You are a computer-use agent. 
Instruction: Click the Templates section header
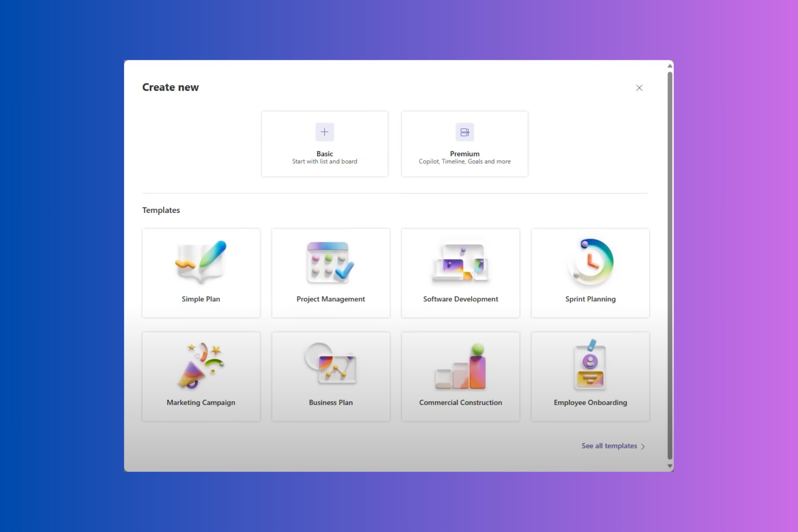click(161, 209)
